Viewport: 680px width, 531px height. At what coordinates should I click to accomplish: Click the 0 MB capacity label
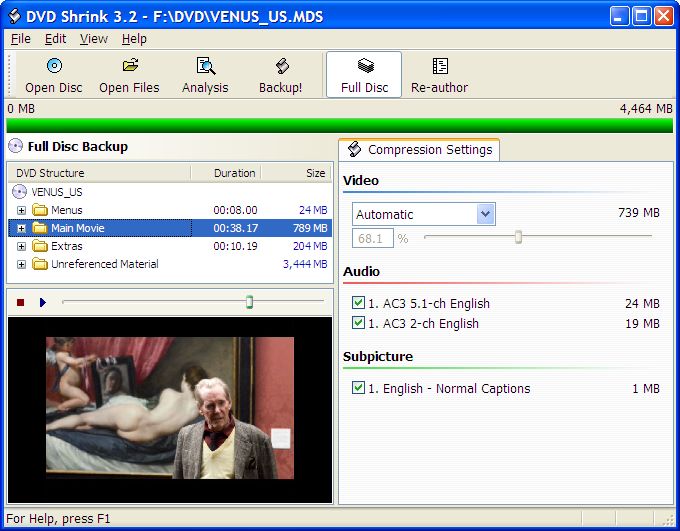[21, 108]
